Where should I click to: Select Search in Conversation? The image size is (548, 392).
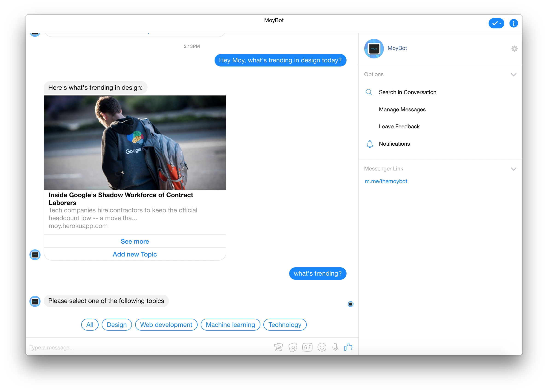[407, 92]
